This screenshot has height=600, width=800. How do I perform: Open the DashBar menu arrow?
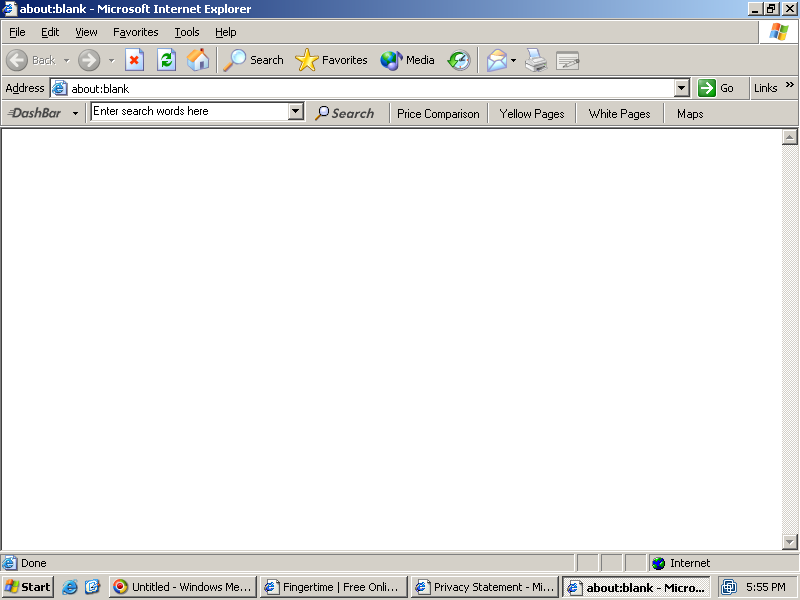point(75,113)
